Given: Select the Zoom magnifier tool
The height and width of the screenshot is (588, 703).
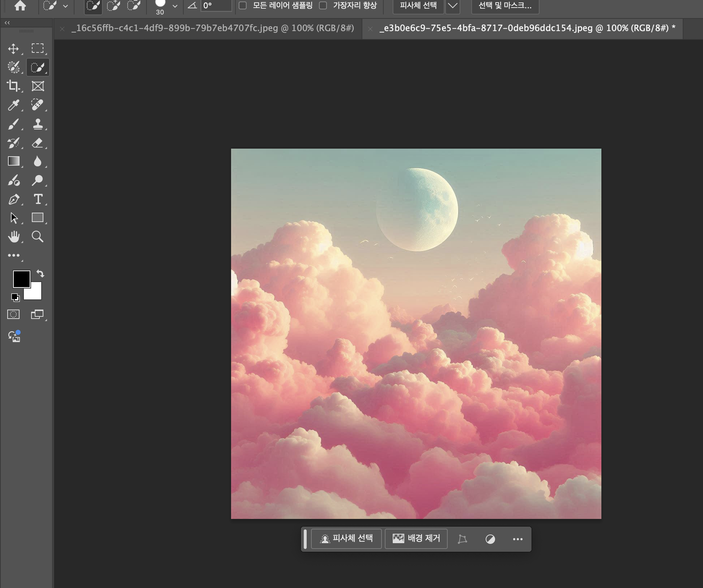Looking at the screenshot, I should (38, 237).
